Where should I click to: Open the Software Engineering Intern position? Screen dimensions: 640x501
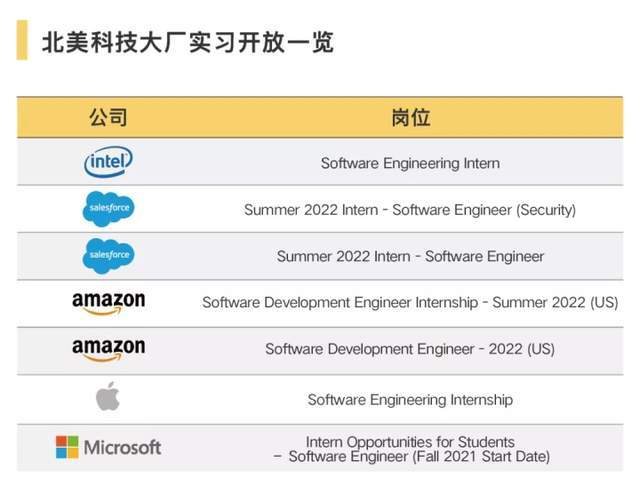click(x=410, y=163)
